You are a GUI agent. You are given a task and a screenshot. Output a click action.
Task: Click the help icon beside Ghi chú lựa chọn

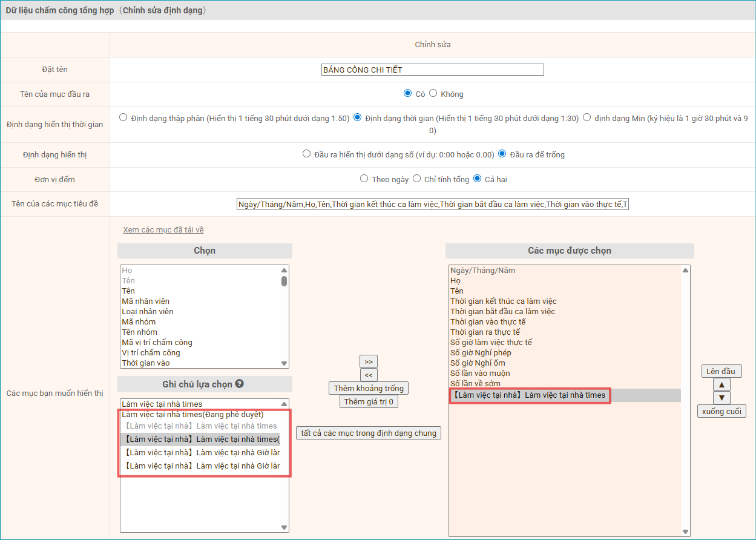click(x=240, y=384)
